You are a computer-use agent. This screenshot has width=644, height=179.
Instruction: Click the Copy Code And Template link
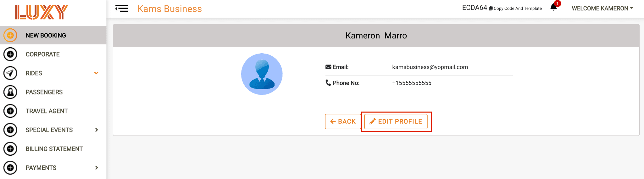click(518, 9)
